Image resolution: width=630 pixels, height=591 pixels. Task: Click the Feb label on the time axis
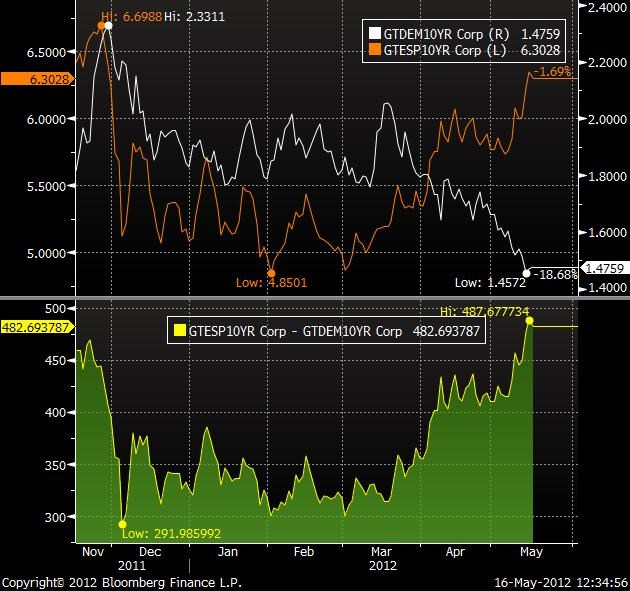click(x=304, y=551)
